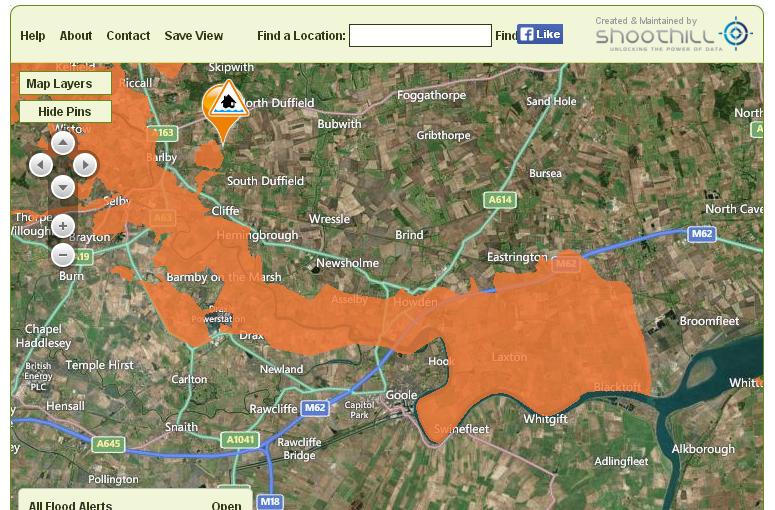Viewport: 775px width, 510px height.
Task: Pan the map down with the arrow
Action: 63,187
